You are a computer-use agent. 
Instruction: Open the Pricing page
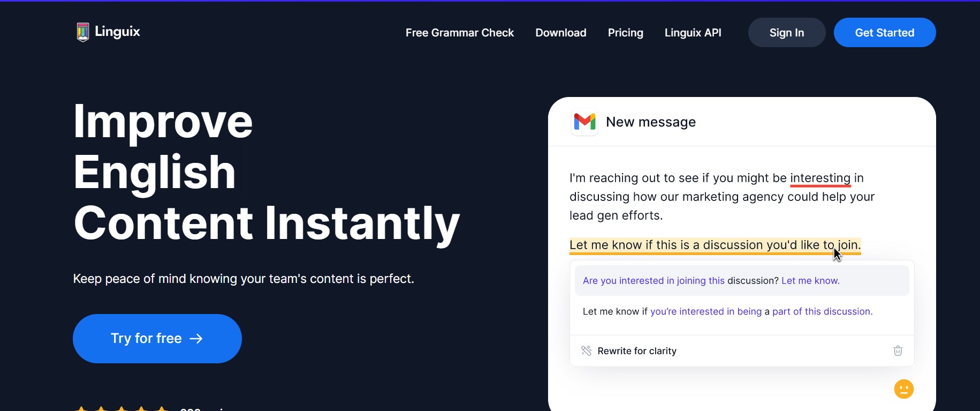[625, 33]
